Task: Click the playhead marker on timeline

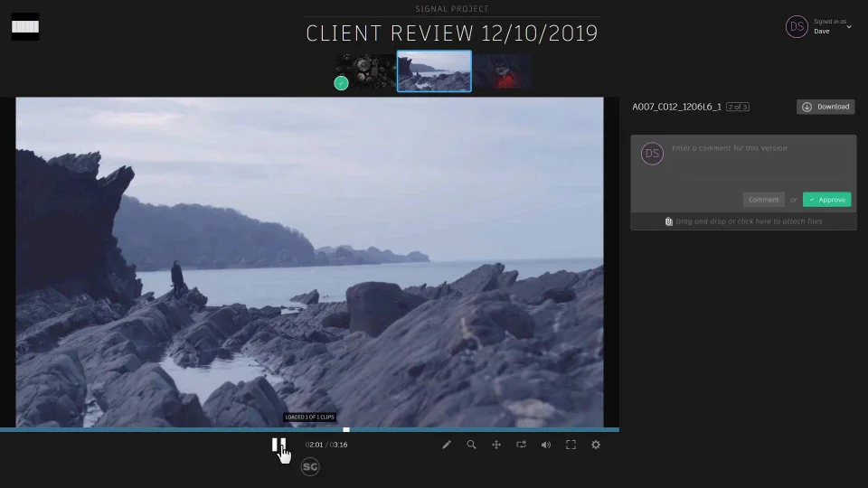Action: click(346, 429)
